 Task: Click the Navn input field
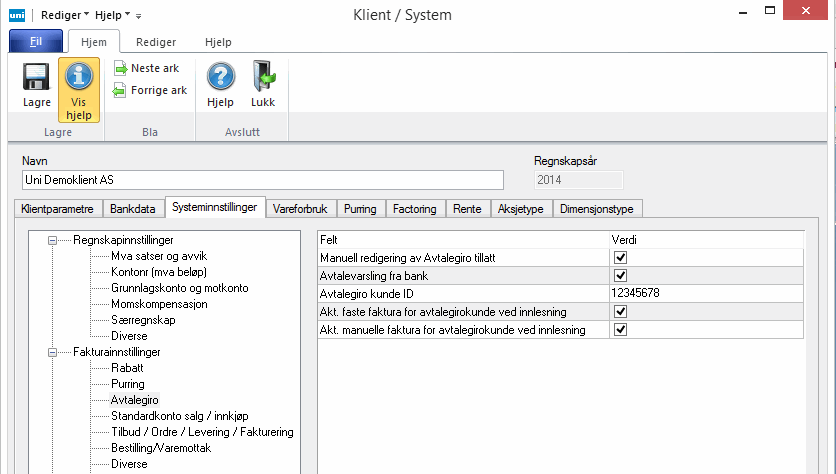click(x=262, y=180)
